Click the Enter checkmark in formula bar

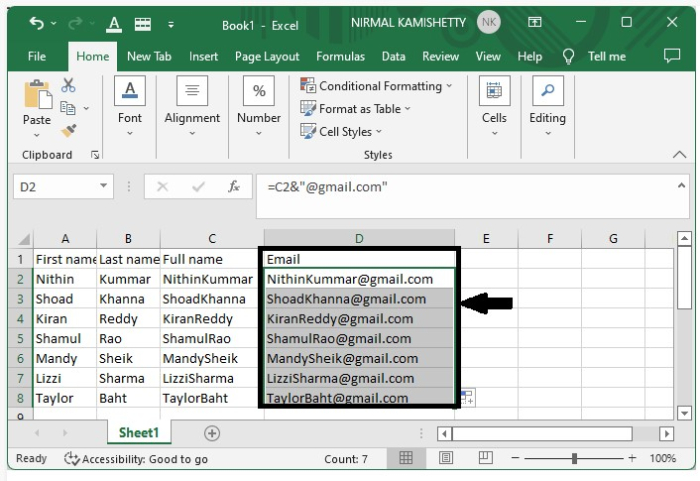[198, 187]
